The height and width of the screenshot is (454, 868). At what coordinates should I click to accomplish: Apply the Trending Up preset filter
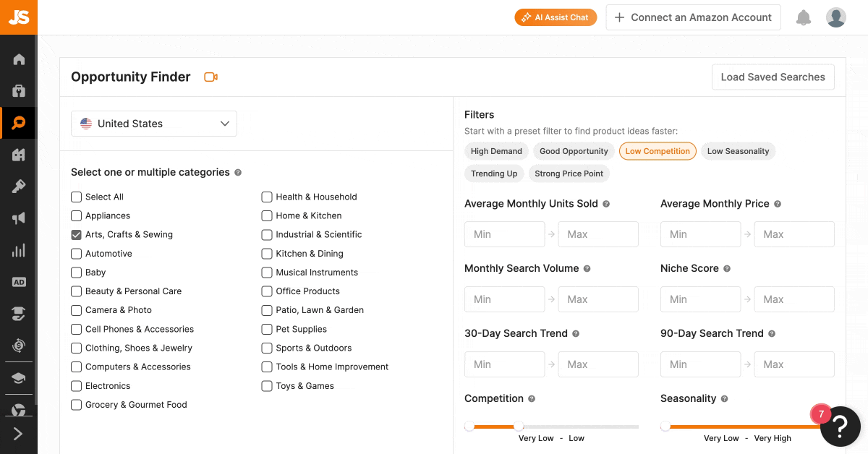pos(494,174)
